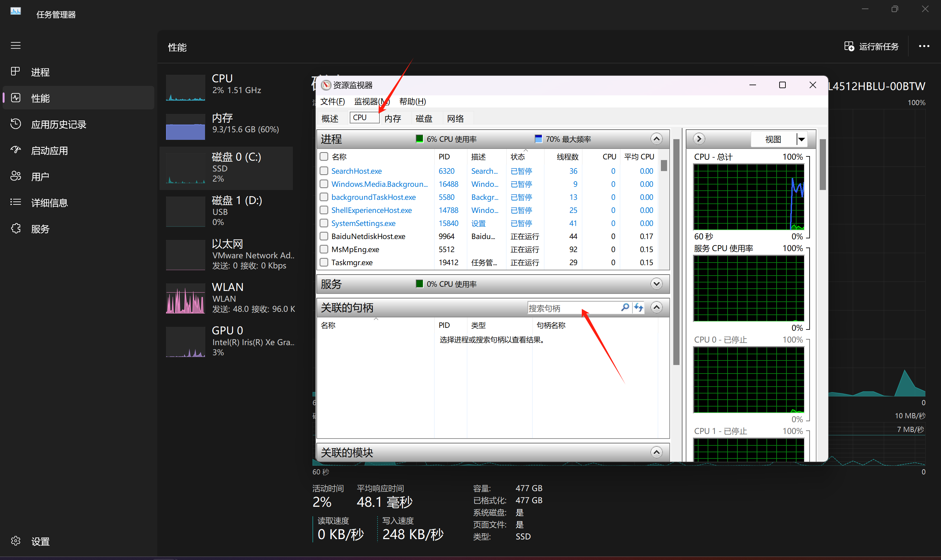
Task: Click the three-dots more options icon
Action: coord(924,46)
